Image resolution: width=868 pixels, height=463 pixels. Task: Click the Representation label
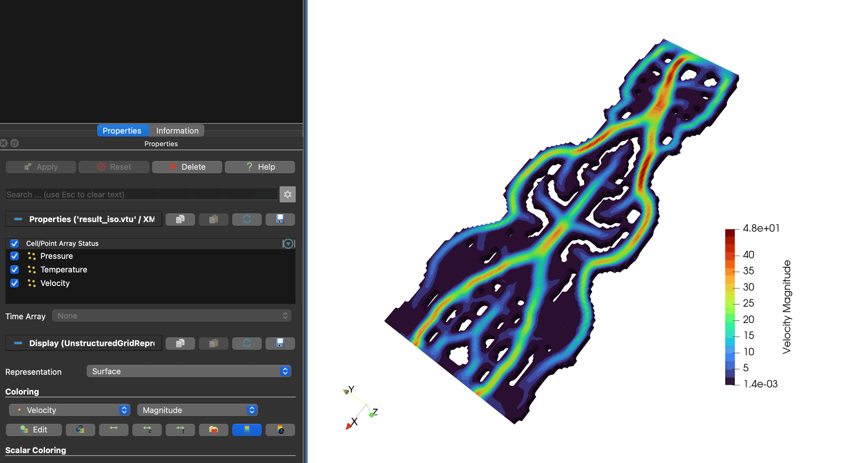pos(33,372)
